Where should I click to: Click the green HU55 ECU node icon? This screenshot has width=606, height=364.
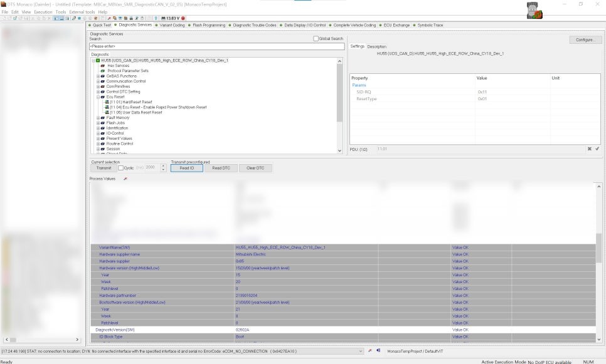tap(98, 61)
